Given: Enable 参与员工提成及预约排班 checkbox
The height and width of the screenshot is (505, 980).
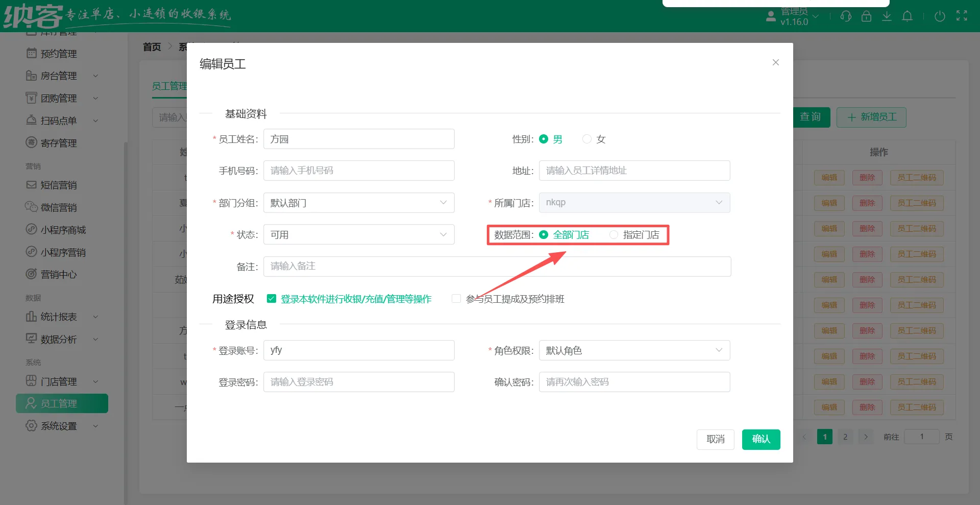Looking at the screenshot, I should click(x=456, y=299).
